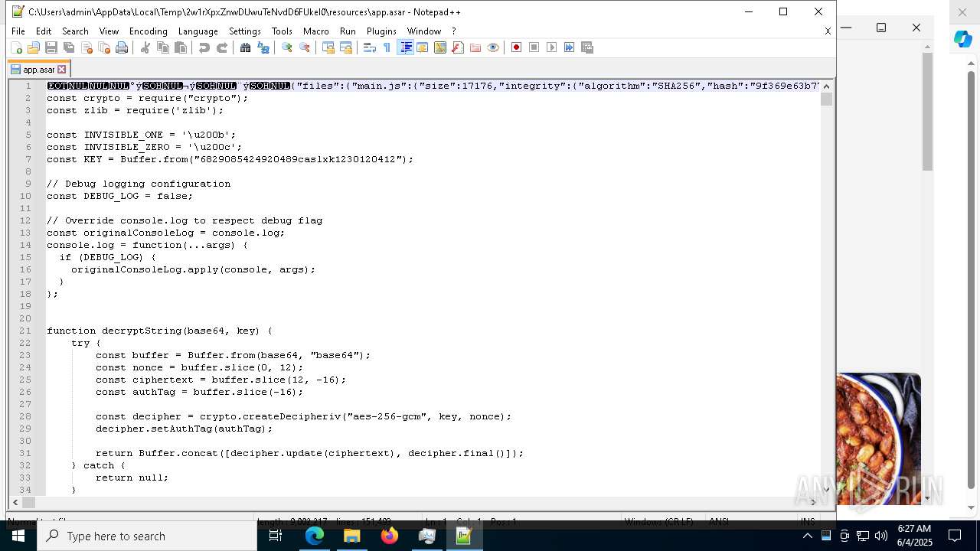Viewport: 980px width, 551px height.
Task: Open the Plugins menu
Action: [381, 31]
